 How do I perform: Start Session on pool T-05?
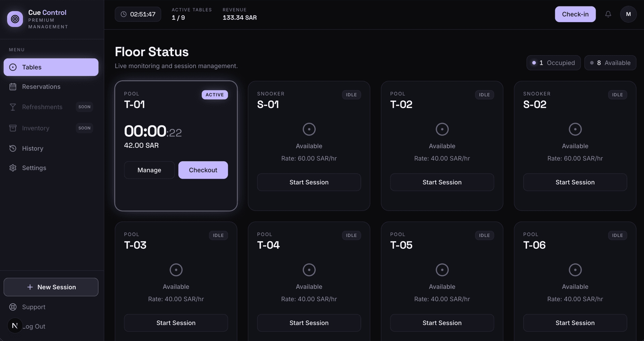click(x=442, y=323)
